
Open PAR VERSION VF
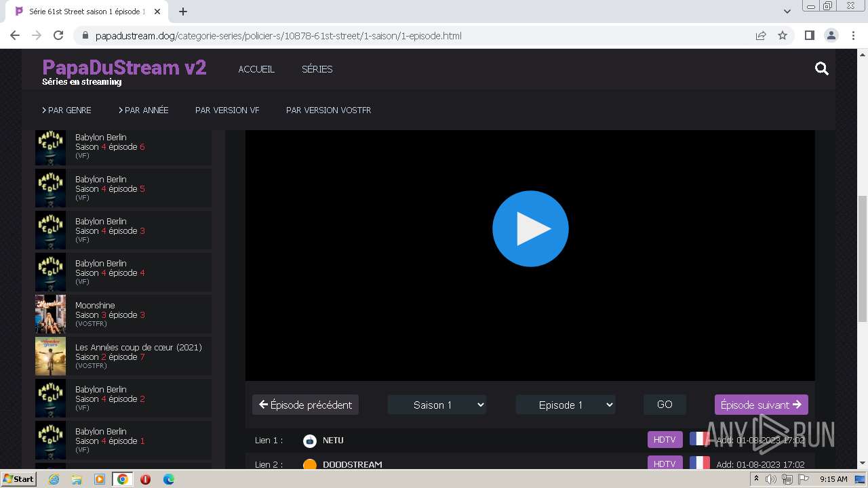tap(227, 110)
